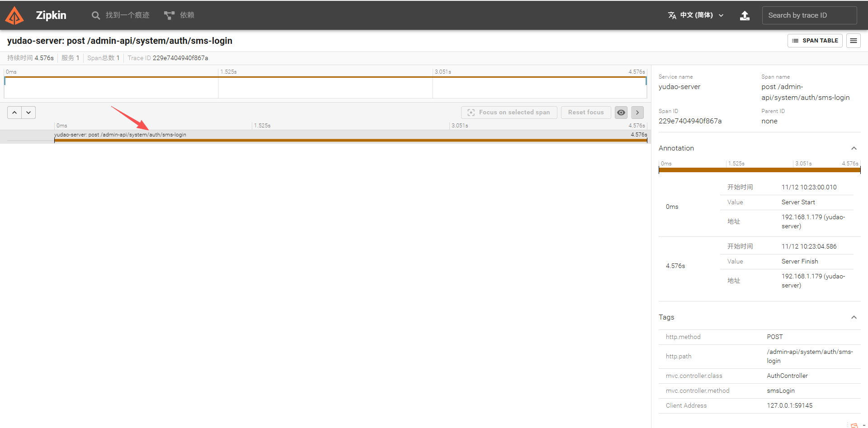
Task: Click service name yudao-server in details
Action: [x=679, y=87]
